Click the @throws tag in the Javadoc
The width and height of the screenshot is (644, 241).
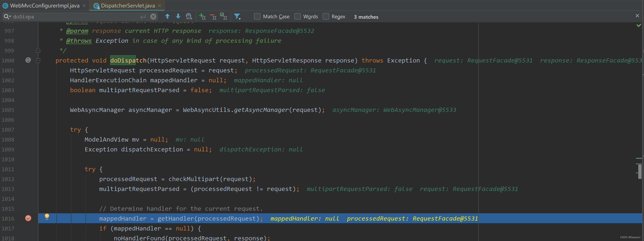79,41
